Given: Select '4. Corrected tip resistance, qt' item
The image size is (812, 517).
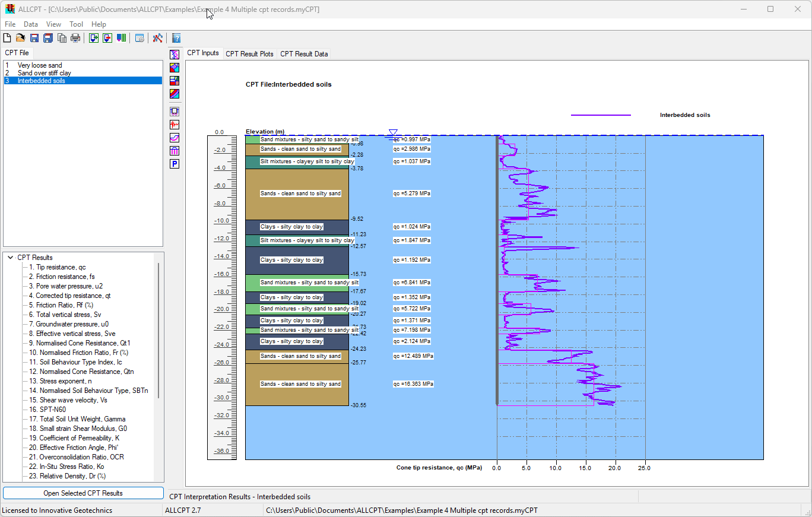Looking at the screenshot, I should tap(69, 296).
